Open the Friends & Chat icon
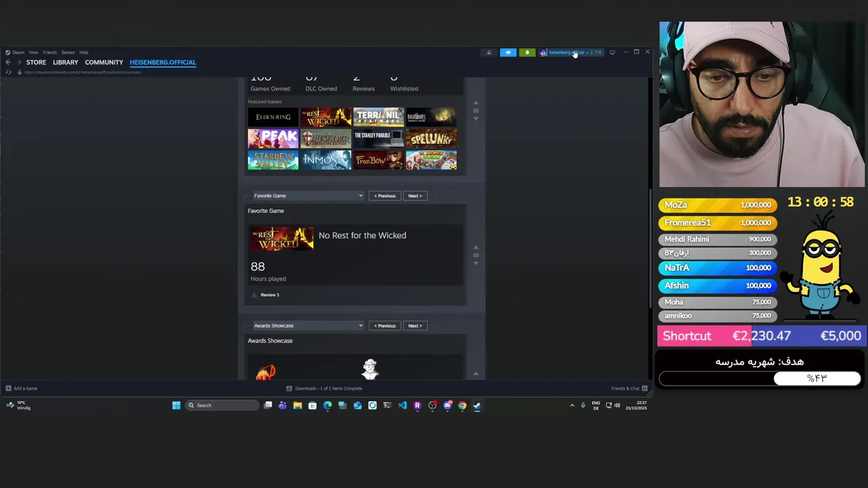Image resolution: width=868 pixels, height=488 pixels. (x=644, y=388)
